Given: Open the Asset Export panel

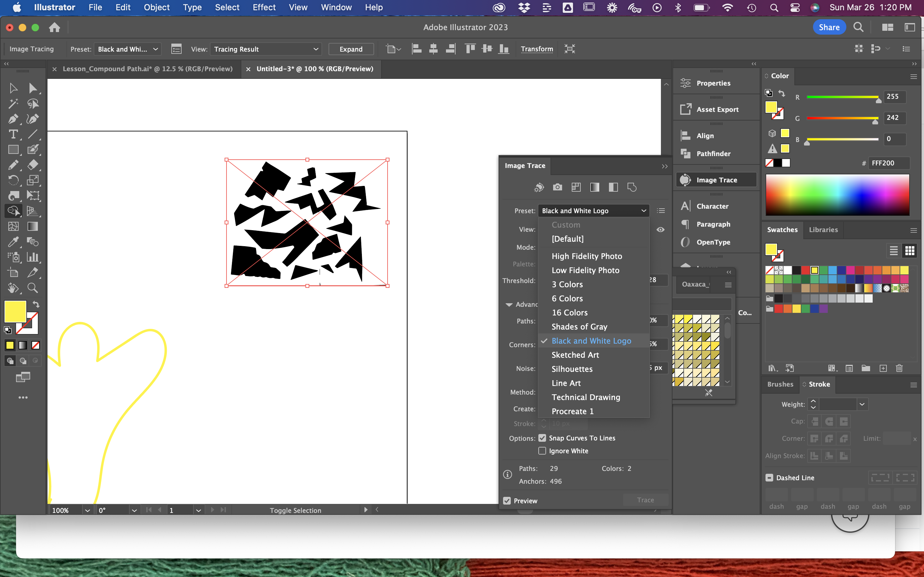Looking at the screenshot, I should pyautogui.click(x=717, y=110).
